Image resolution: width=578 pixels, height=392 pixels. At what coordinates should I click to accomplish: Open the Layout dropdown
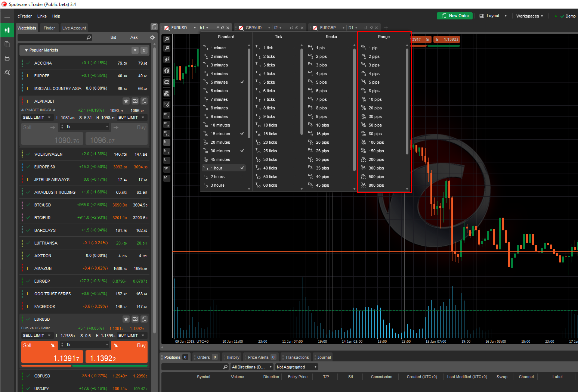(x=493, y=16)
